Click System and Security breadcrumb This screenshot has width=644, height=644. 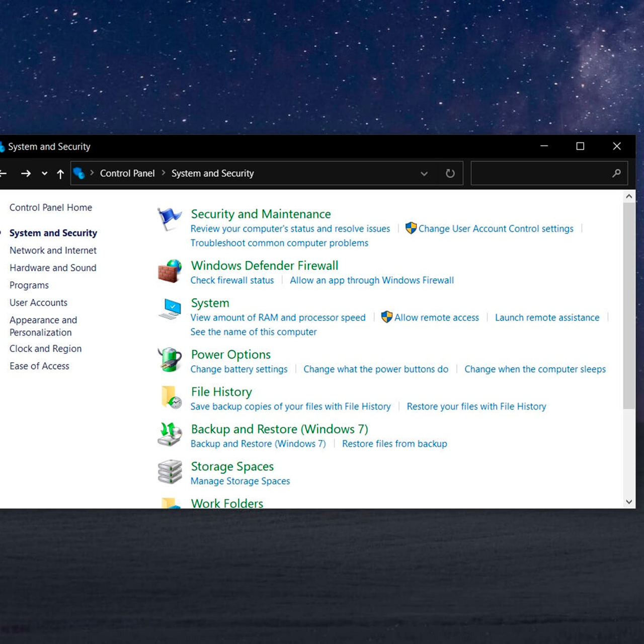point(213,173)
